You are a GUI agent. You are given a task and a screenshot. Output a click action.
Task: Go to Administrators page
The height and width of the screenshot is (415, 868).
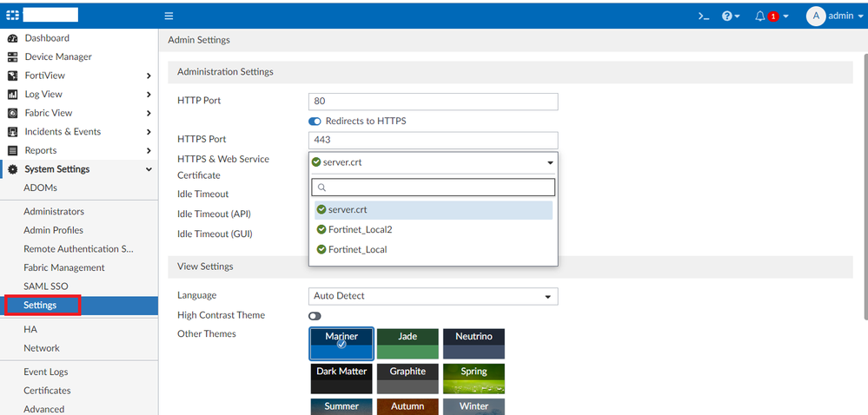click(x=54, y=211)
